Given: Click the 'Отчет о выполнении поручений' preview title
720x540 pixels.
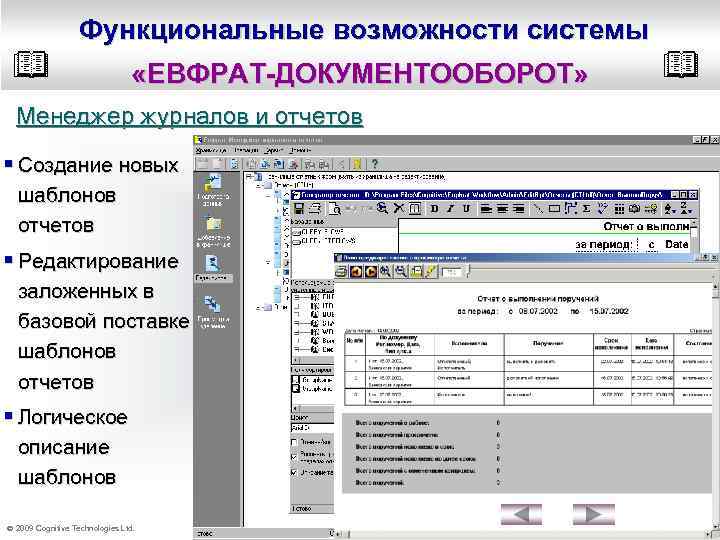Looking at the screenshot, I should (538, 299).
